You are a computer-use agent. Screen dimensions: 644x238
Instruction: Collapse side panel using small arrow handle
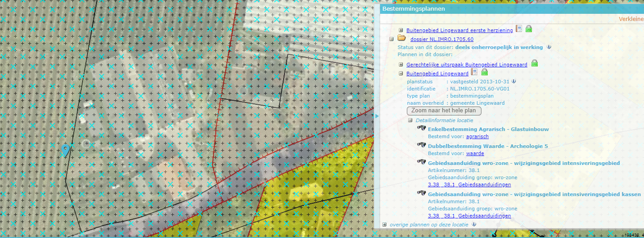[x=377, y=116]
